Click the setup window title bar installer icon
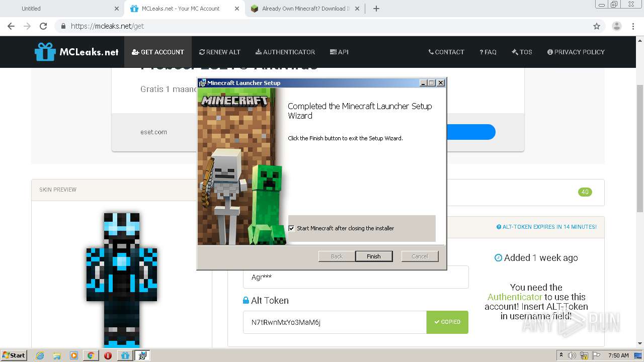Image resolution: width=644 pixels, height=362 pixels. (x=202, y=83)
